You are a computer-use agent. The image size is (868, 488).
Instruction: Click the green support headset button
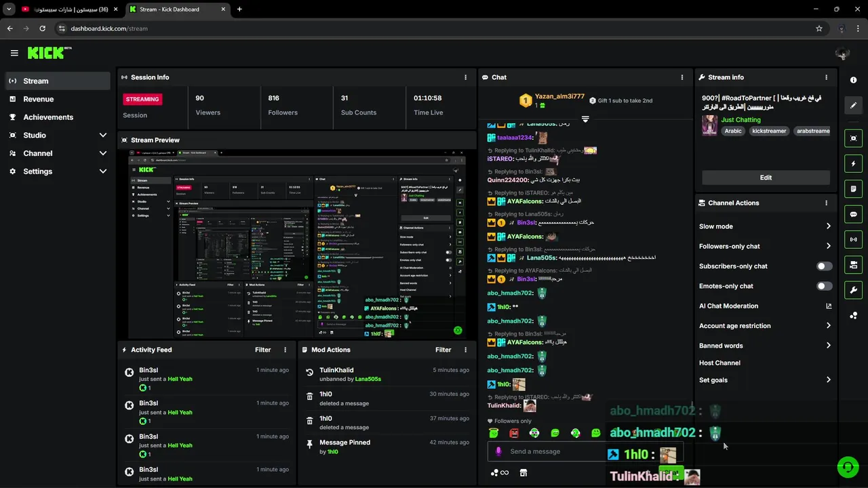(x=848, y=467)
